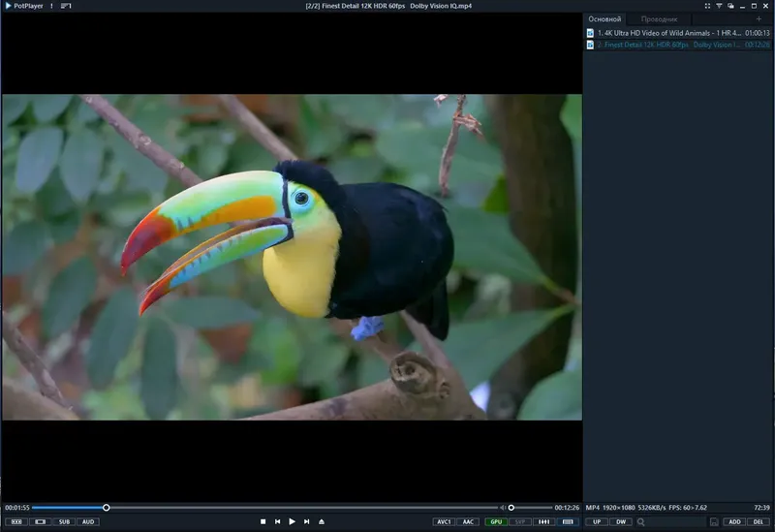
Task: Save the playlist with the disk icon
Action: click(x=714, y=521)
